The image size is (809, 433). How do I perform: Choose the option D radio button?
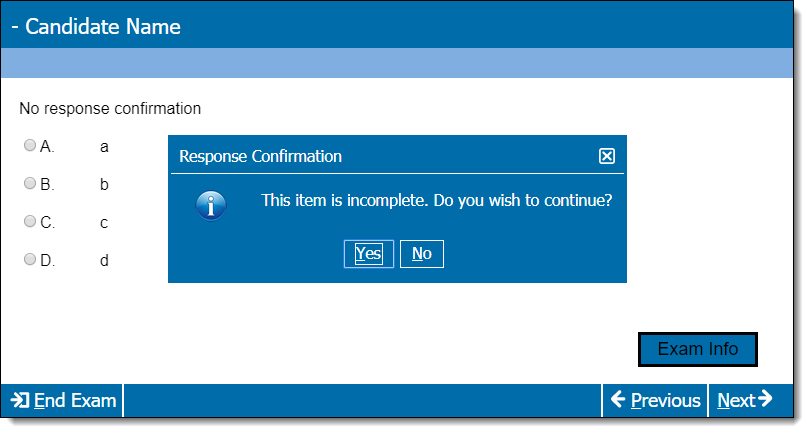pyautogui.click(x=30, y=259)
